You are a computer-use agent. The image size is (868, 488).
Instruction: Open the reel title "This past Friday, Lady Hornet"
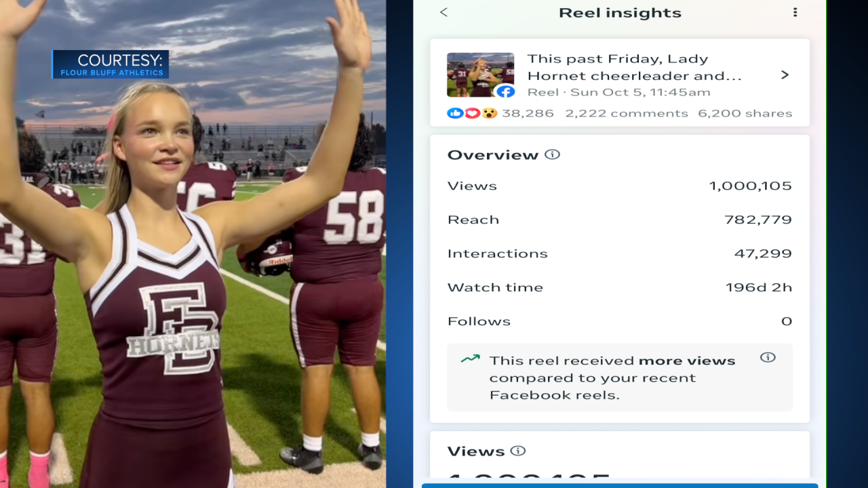[x=634, y=67]
